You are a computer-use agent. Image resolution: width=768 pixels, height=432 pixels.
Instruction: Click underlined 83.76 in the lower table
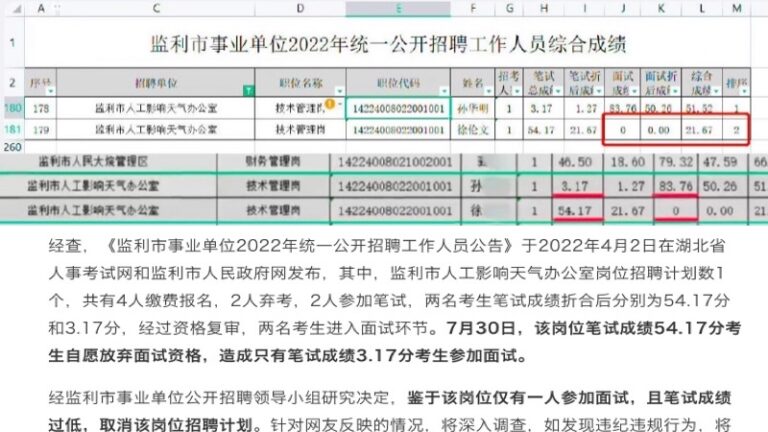pos(675,186)
